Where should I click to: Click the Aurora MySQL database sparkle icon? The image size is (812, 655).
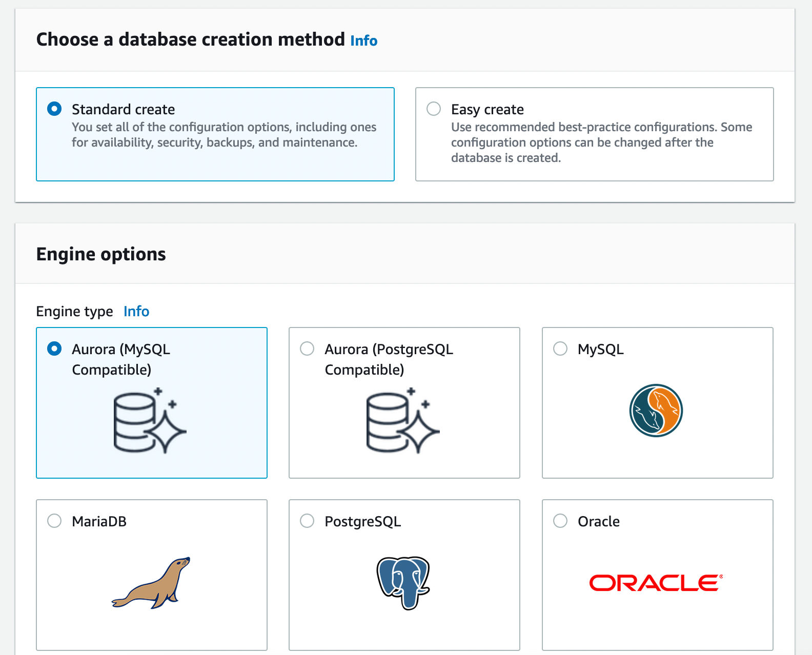coord(150,420)
